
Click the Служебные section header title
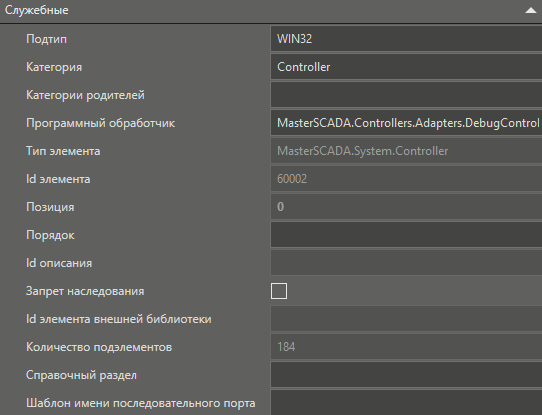[x=37, y=10]
